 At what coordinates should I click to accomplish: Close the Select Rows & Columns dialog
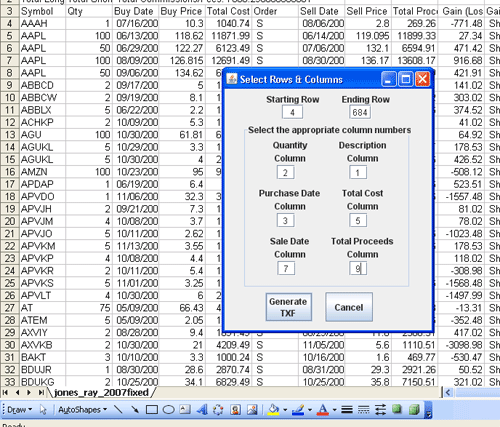(423, 79)
